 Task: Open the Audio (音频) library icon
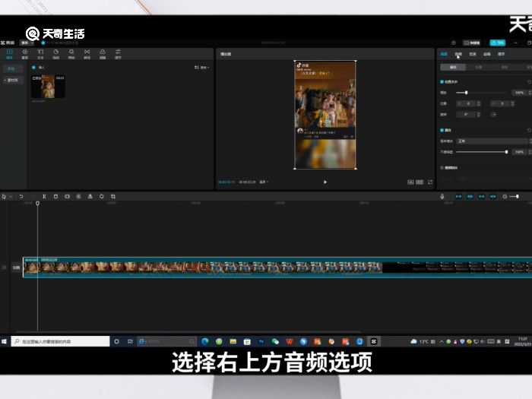tap(25, 54)
